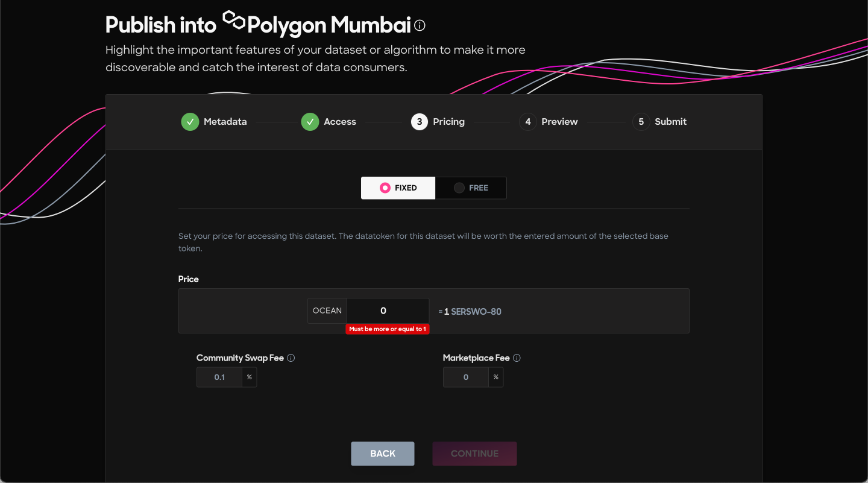Click the Marketplace Fee info icon
The image size is (868, 483).
(517, 358)
